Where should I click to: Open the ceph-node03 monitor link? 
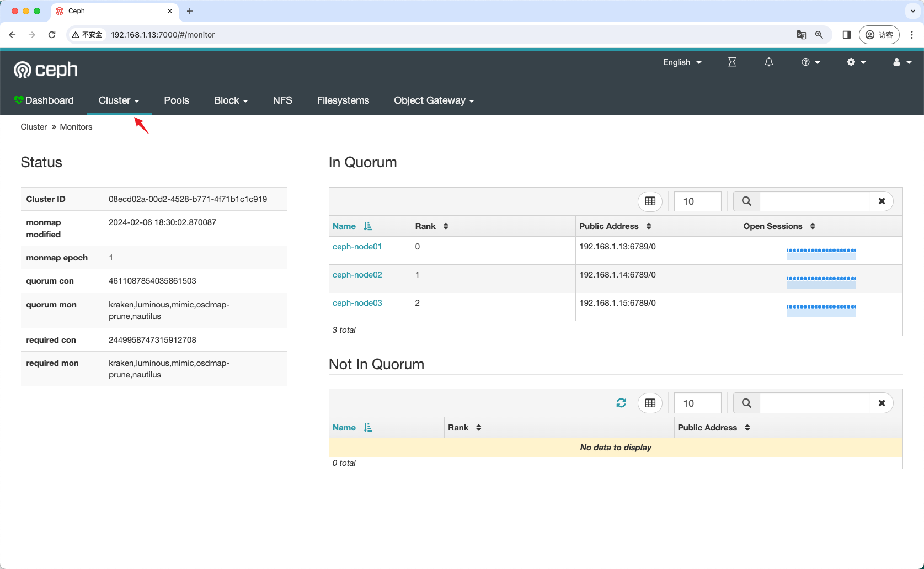tap(357, 303)
